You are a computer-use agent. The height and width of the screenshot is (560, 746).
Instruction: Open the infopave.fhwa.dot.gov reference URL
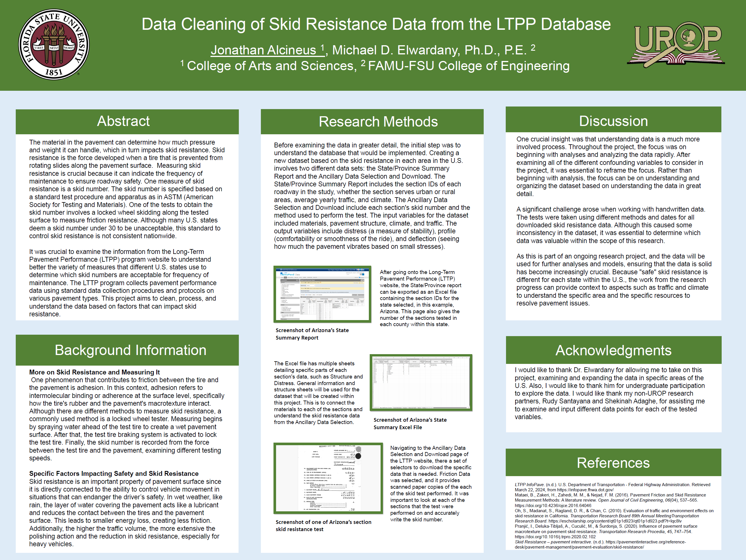585,490
